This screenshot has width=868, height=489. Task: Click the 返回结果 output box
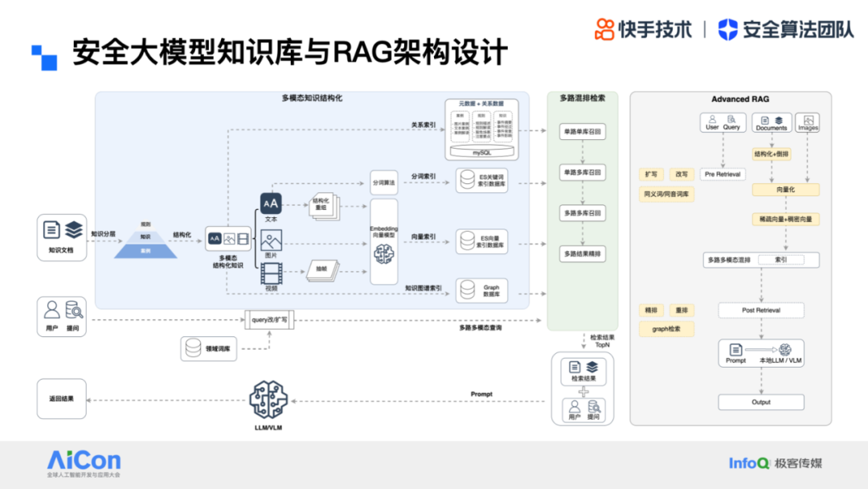click(61, 399)
